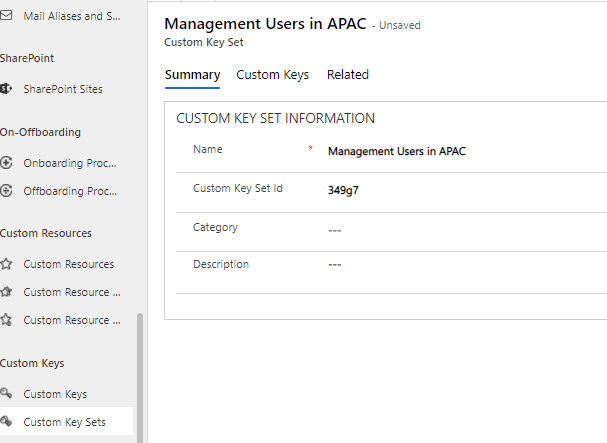Screen dimensions: 607x443
Task: Click the Mail Aliases envelope icon
Action: [x=7, y=17]
